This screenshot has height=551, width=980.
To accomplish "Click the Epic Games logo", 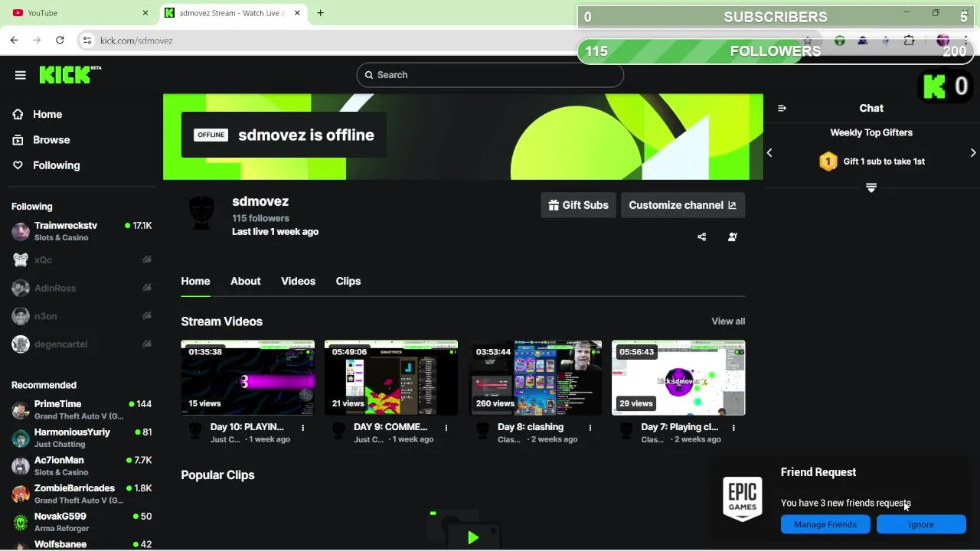I will pyautogui.click(x=742, y=499).
